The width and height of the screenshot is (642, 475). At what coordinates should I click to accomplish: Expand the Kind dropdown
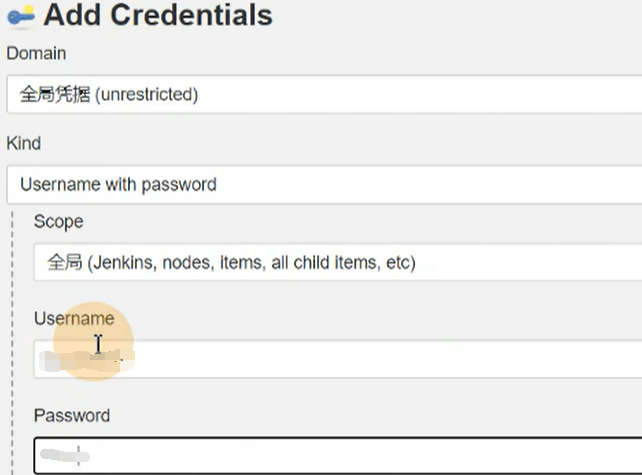[x=322, y=184]
